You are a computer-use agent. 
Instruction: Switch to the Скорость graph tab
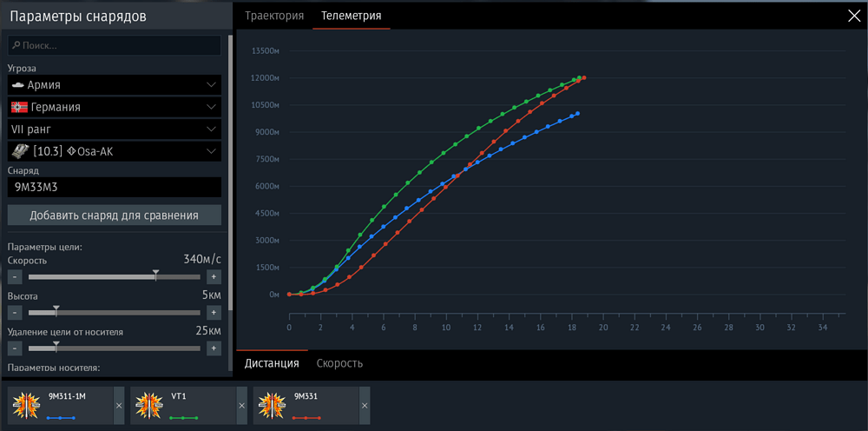[339, 363]
